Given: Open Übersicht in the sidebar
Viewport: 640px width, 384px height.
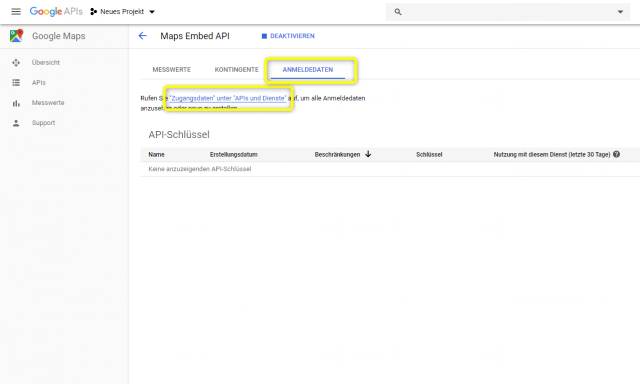Looking at the screenshot, I should pyautogui.click(x=46, y=62).
